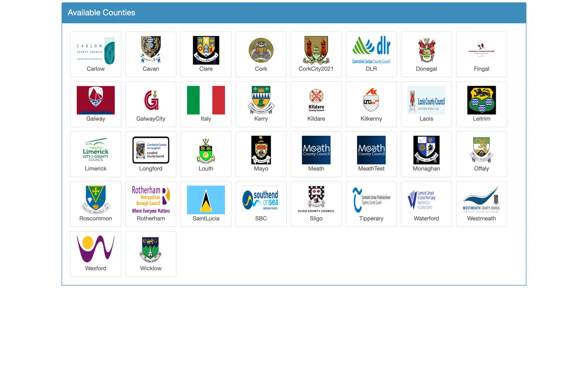Click the Carlow text label
Screen dimensions: 588x368
[x=96, y=69]
